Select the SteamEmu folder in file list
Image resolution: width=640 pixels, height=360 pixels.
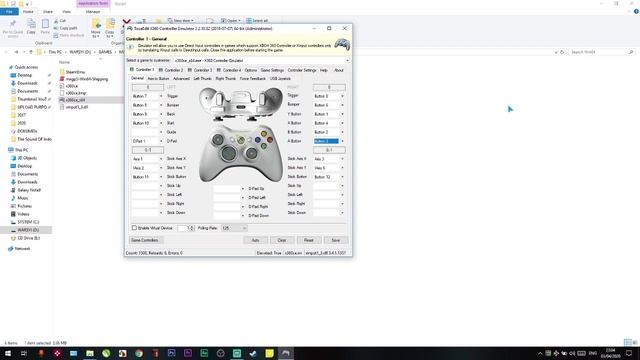tap(75, 72)
